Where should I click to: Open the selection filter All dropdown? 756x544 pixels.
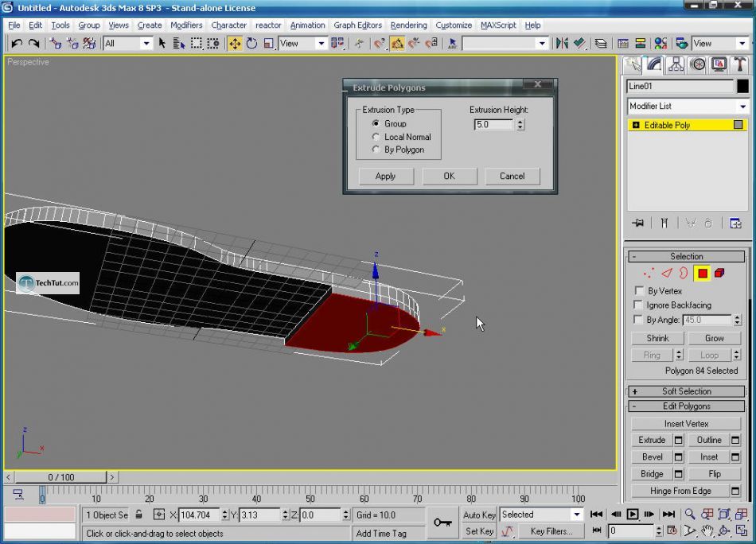(127, 44)
